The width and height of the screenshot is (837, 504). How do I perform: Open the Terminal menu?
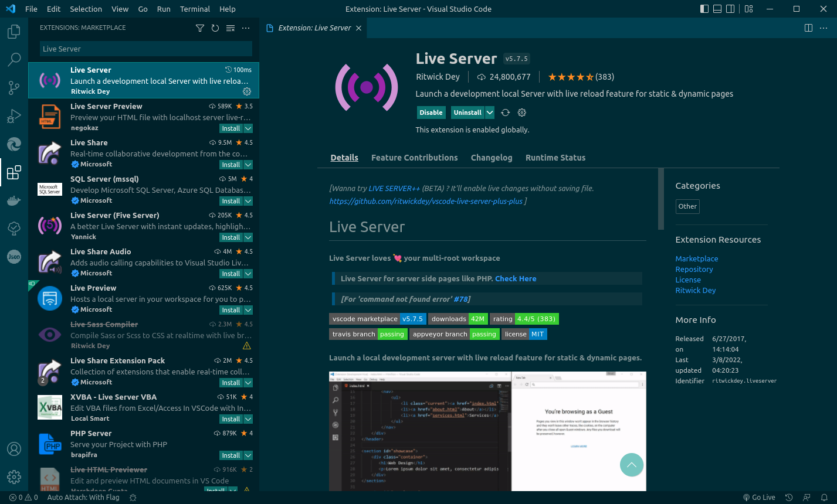[x=195, y=9]
